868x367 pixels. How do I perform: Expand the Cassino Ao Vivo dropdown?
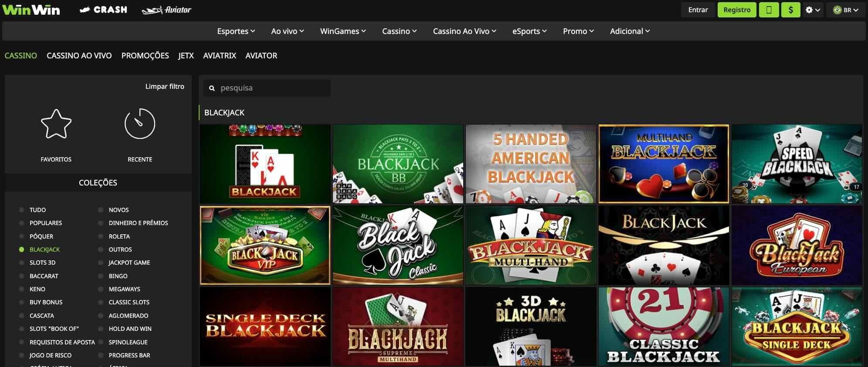point(465,31)
